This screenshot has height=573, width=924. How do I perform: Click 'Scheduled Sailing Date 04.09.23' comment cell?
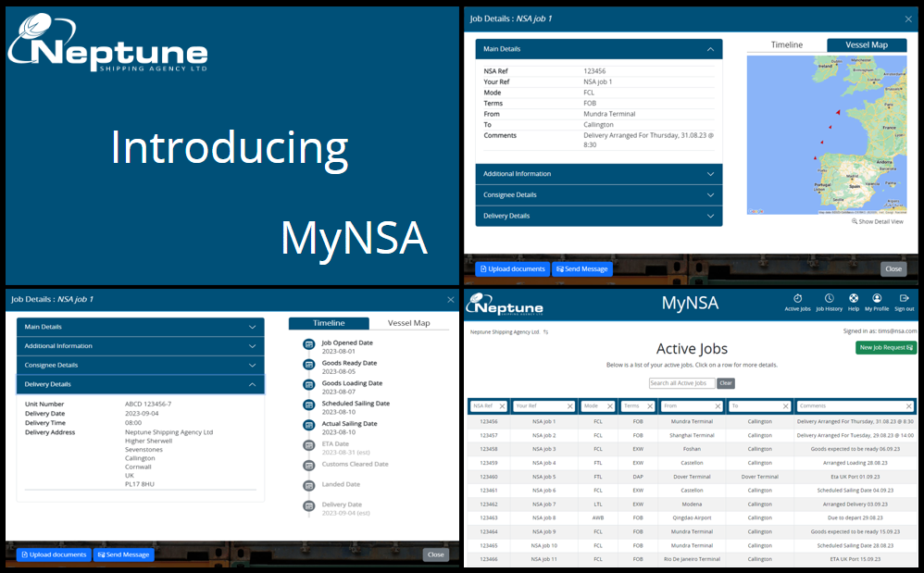(x=855, y=491)
